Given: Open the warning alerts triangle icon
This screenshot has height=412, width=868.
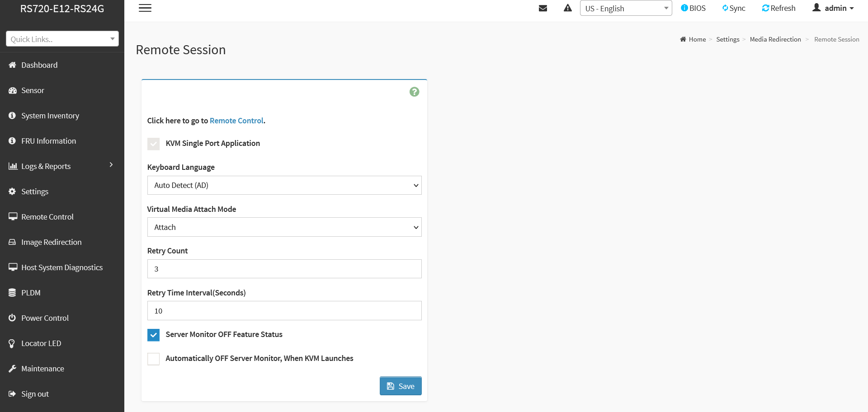Looking at the screenshot, I should pyautogui.click(x=568, y=8).
